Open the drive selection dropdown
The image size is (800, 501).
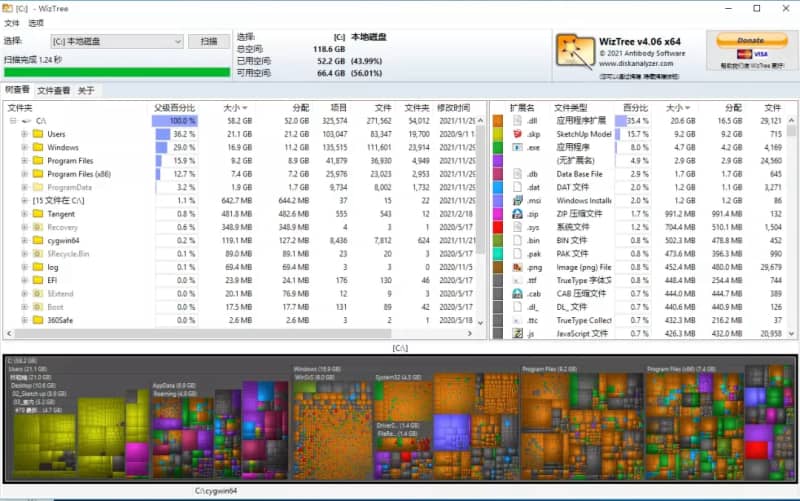tap(117, 41)
